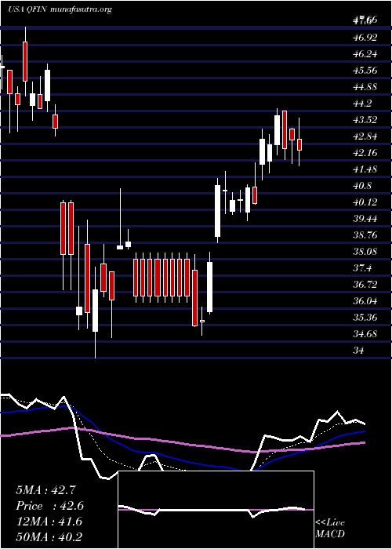Image resolution: width=392 pixels, height=549 pixels.
Task: Click the 50MA : 40.2 readout
Action: click(49, 537)
